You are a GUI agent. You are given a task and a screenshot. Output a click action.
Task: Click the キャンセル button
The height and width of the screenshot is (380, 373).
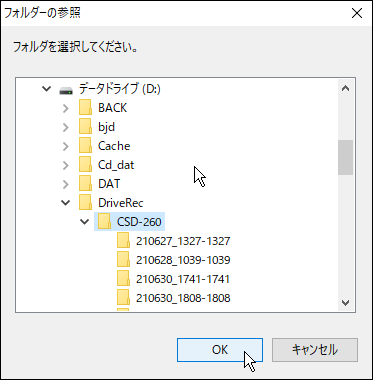point(315,350)
